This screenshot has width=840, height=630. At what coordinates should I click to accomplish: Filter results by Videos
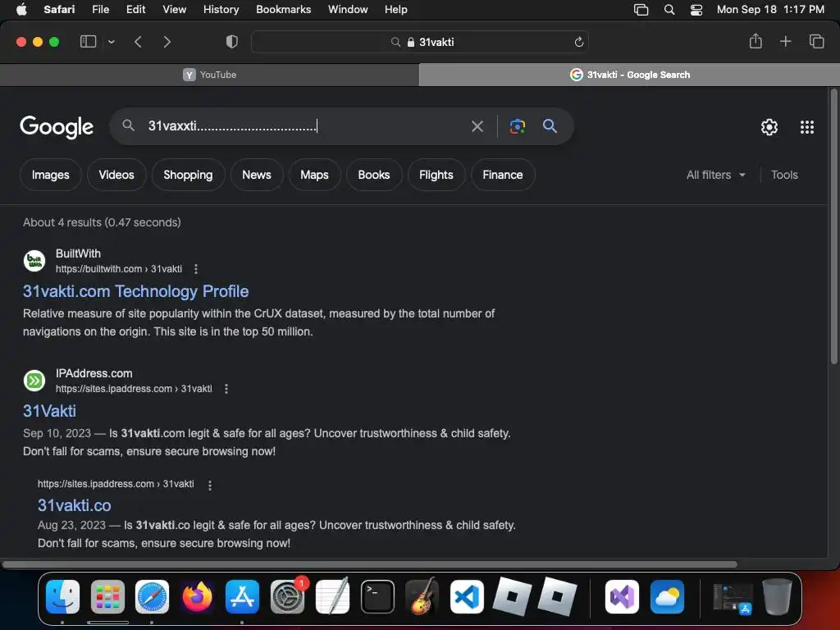coord(116,175)
